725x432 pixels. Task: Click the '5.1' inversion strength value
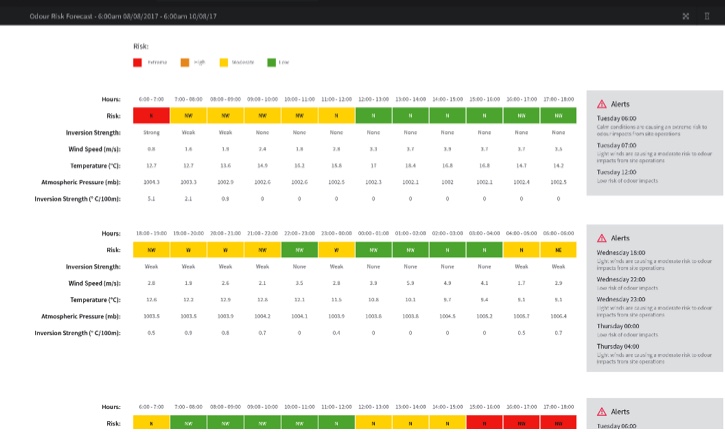[x=151, y=199]
